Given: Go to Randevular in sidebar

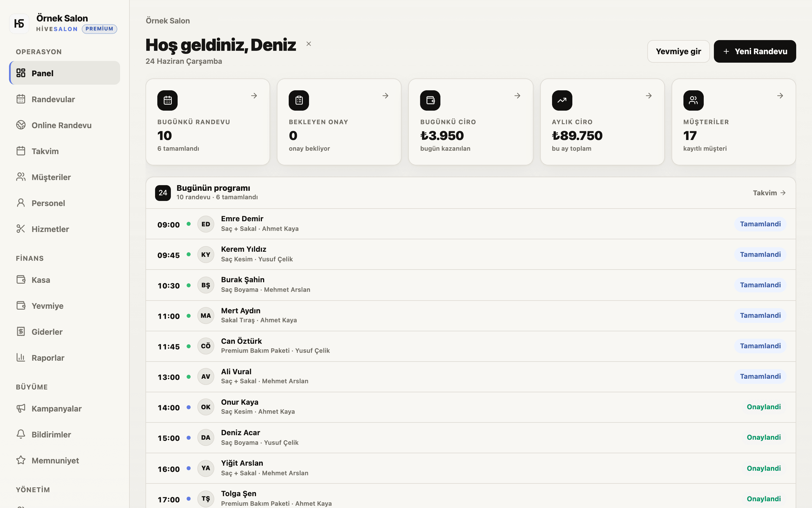Looking at the screenshot, I should tap(64, 99).
